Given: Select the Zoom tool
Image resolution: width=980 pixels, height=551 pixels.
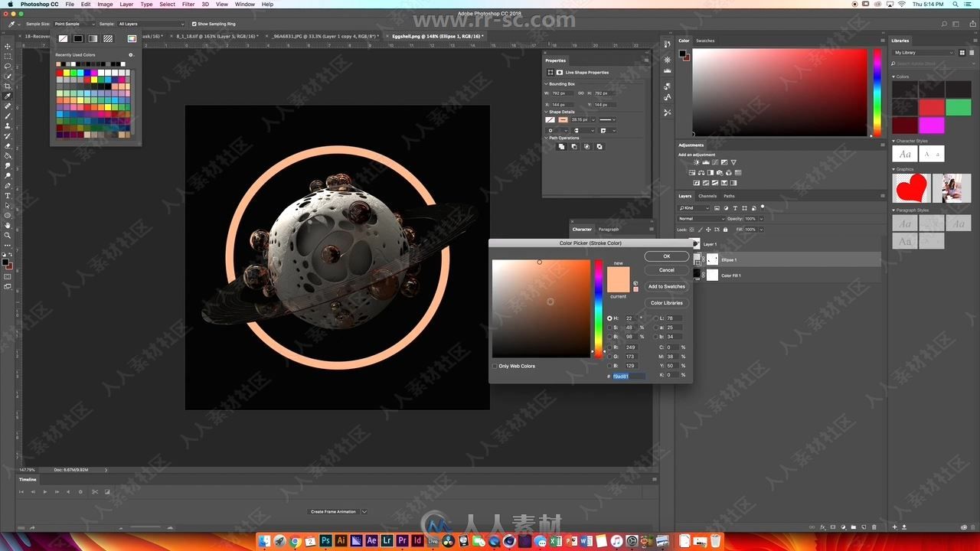Looking at the screenshot, I should click(x=8, y=235).
